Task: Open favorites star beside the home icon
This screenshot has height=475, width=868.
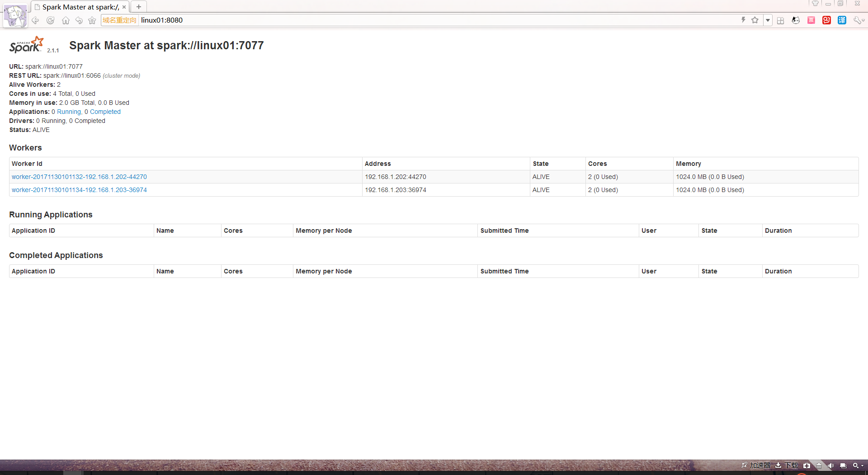Action: click(x=92, y=20)
